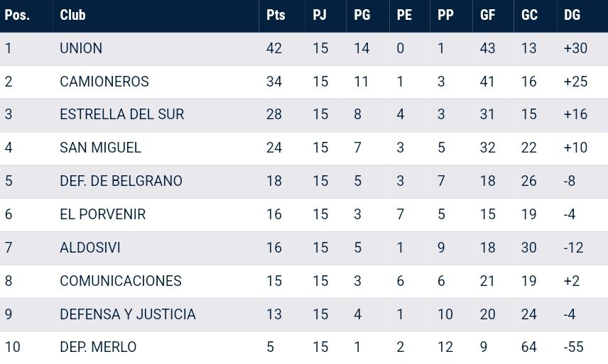
Task: Select DEFENSA Y JUSTICIA row
Action: click(304, 314)
